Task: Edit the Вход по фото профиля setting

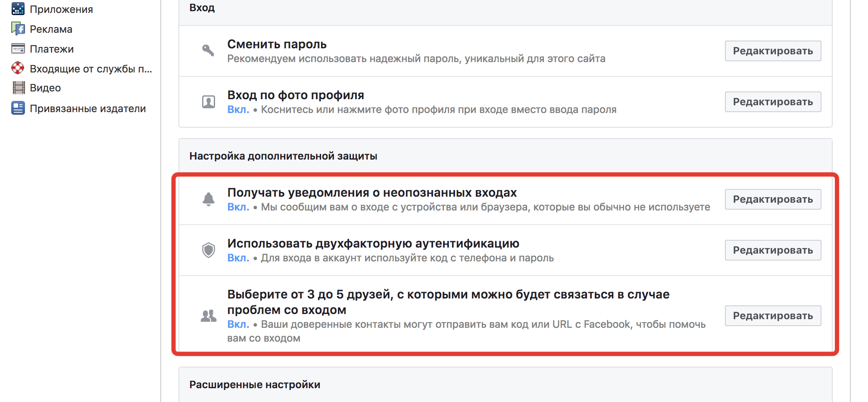Action: pos(773,102)
